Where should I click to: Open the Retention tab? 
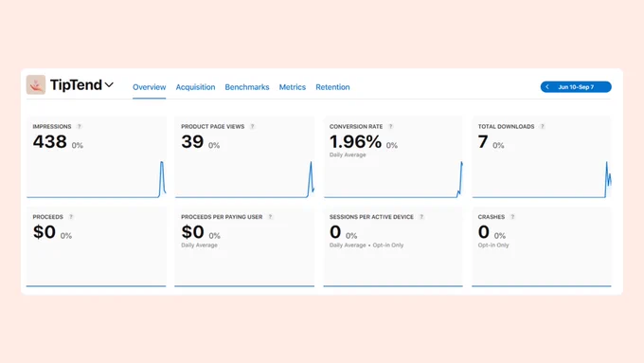coord(332,87)
